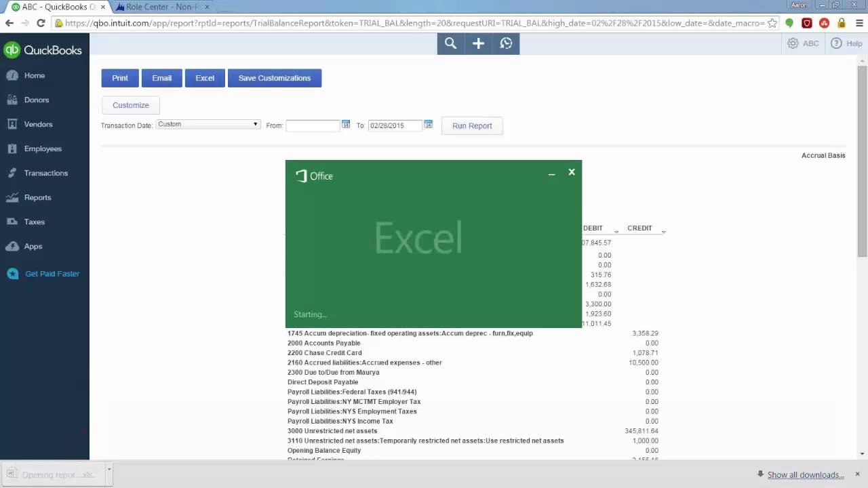The width and height of the screenshot is (868, 488).
Task: Close the Role Center tab
Action: tap(207, 7)
